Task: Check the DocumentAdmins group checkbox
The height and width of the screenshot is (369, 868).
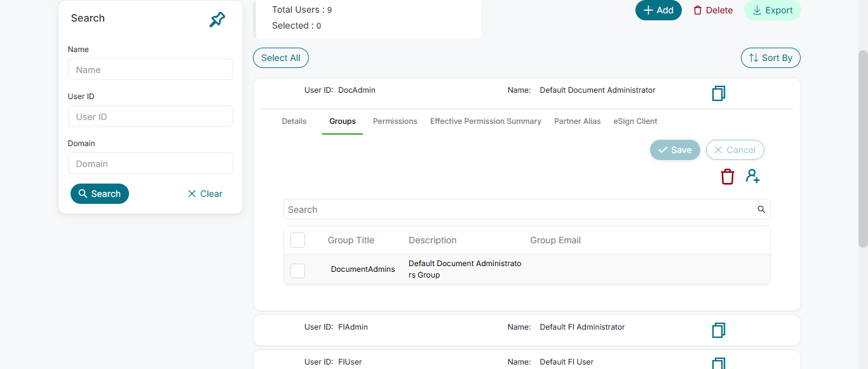Action: point(297,271)
